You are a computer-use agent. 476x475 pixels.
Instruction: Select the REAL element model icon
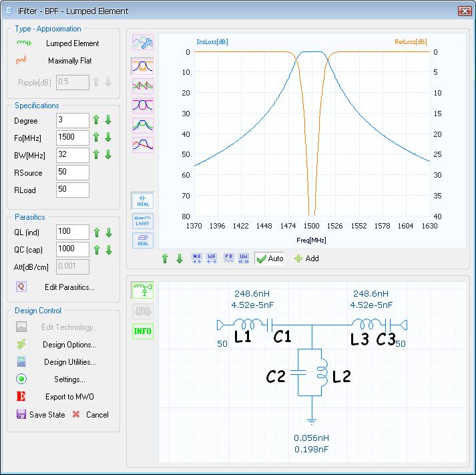(x=142, y=241)
